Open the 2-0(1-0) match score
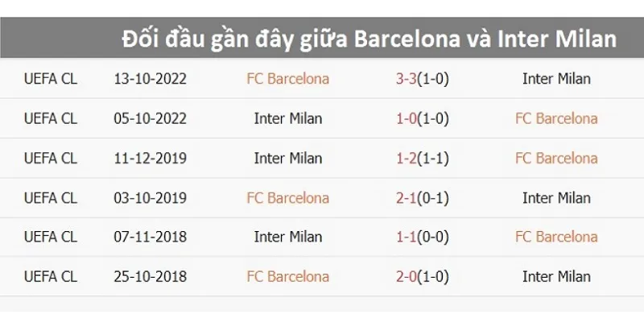 [422, 276]
